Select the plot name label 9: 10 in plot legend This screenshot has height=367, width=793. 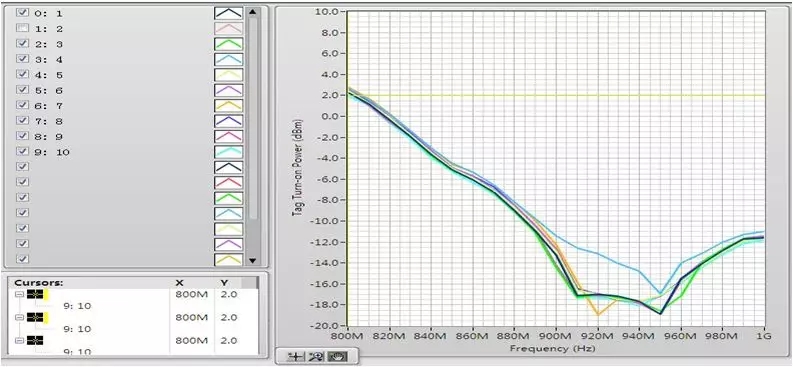click(52, 152)
